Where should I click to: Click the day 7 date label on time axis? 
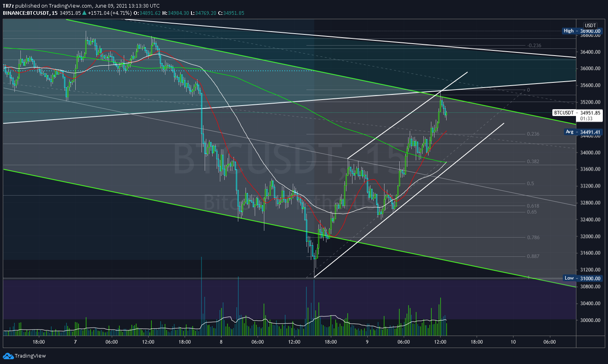point(75,342)
